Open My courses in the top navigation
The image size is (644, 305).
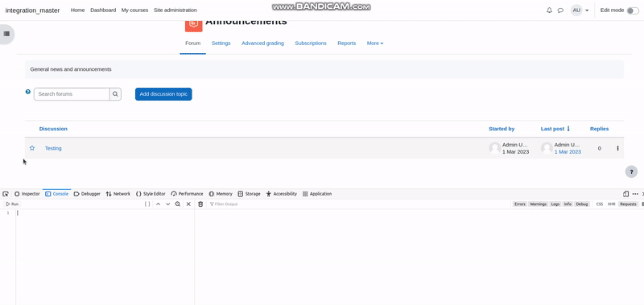134,10
